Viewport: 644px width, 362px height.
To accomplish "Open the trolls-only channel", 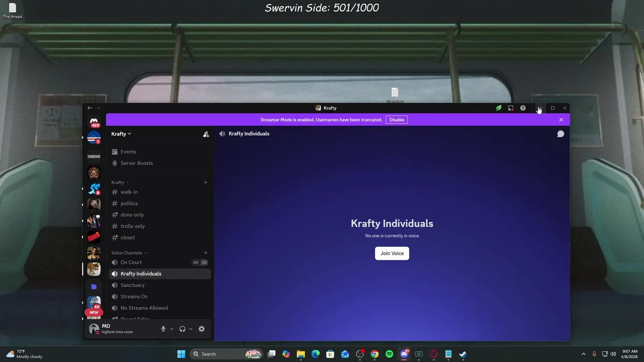I will pos(159,226).
